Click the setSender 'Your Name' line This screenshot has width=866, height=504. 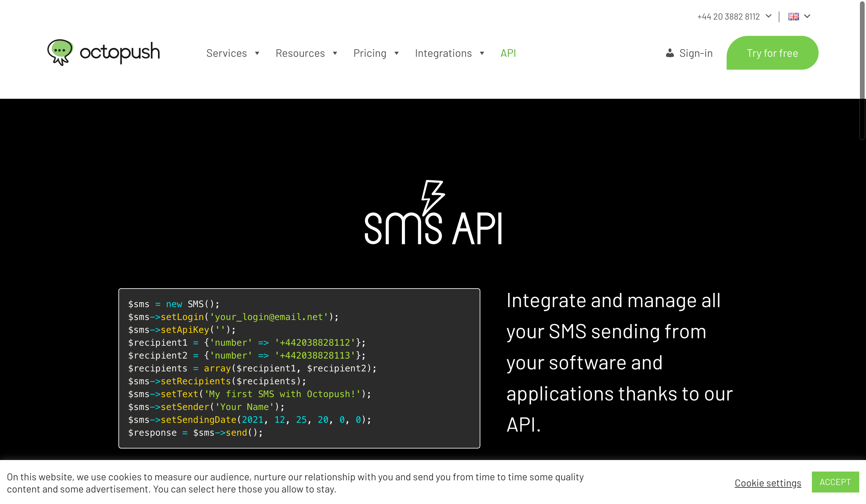(206, 407)
